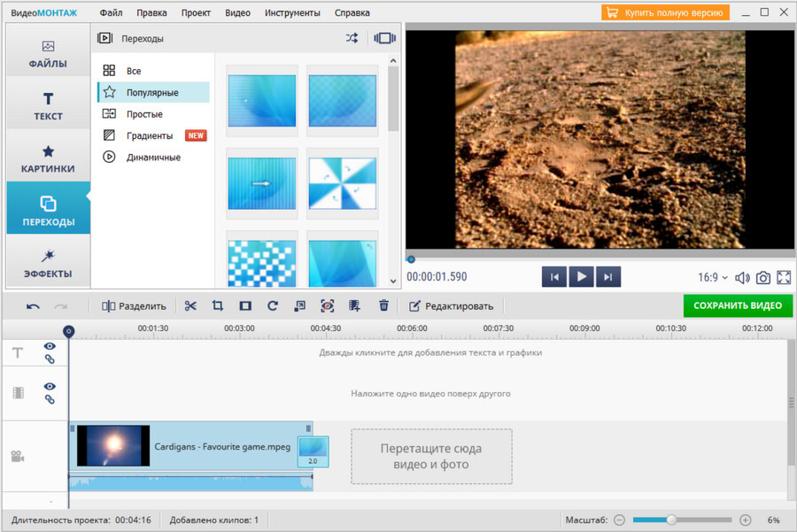Select the Простые transitions category
The width and height of the screenshot is (797, 532).
coord(153,114)
